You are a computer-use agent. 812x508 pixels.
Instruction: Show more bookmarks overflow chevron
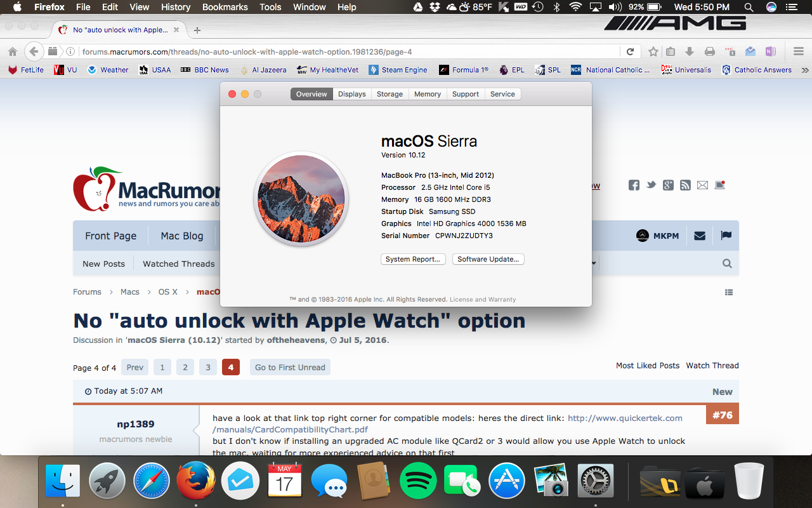805,70
